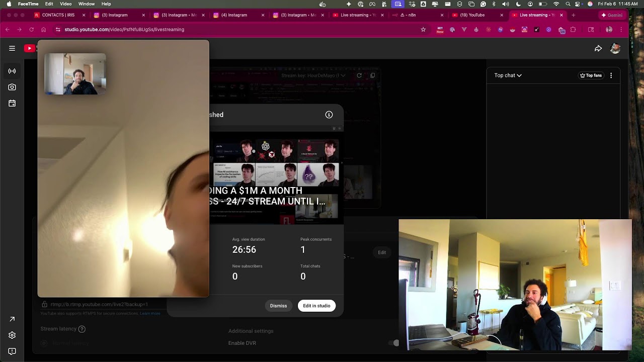Open the account avatar in YouTube Studio
644x362 pixels.
tap(615, 48)
